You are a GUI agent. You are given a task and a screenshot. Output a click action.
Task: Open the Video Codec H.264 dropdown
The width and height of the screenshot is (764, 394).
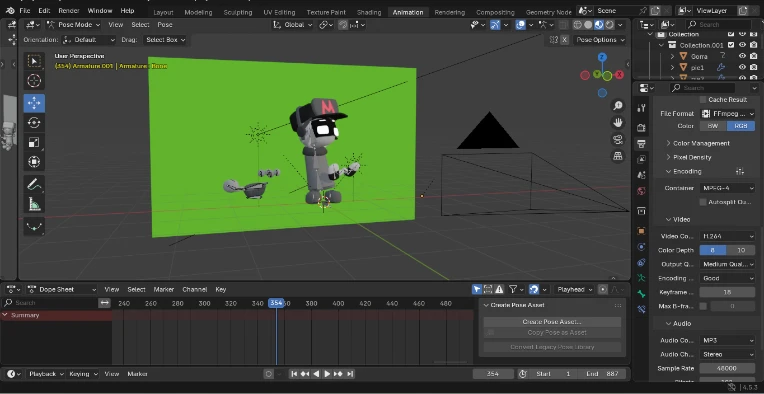(727, 236)
